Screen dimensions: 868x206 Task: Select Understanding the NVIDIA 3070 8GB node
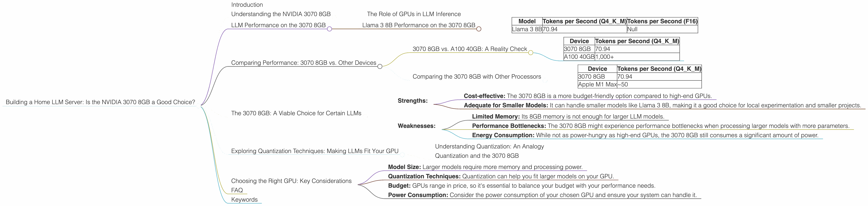281,14
